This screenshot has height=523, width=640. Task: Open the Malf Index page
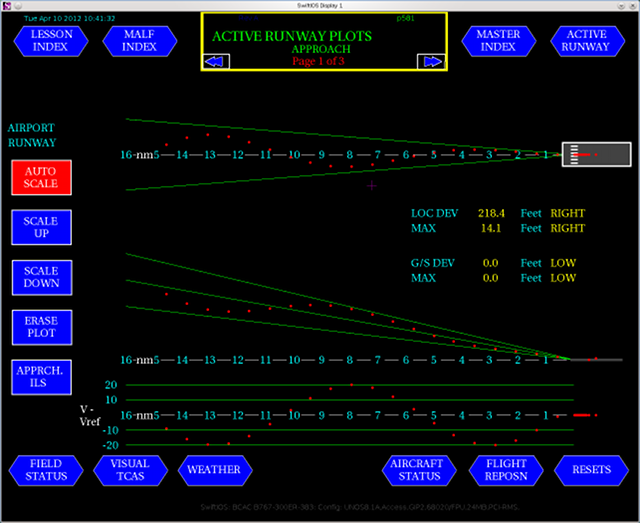click(140, 41)
